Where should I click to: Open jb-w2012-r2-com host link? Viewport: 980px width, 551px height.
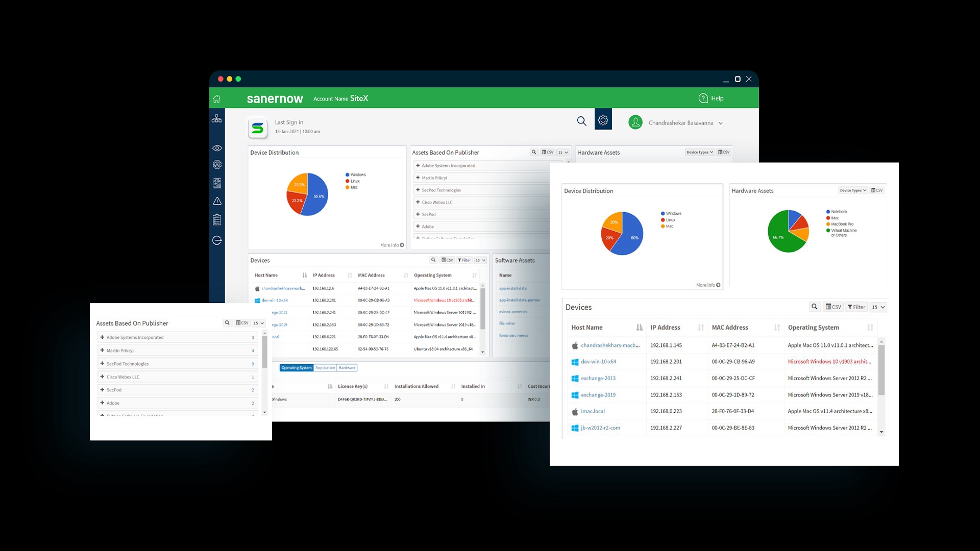coord(600,428)
